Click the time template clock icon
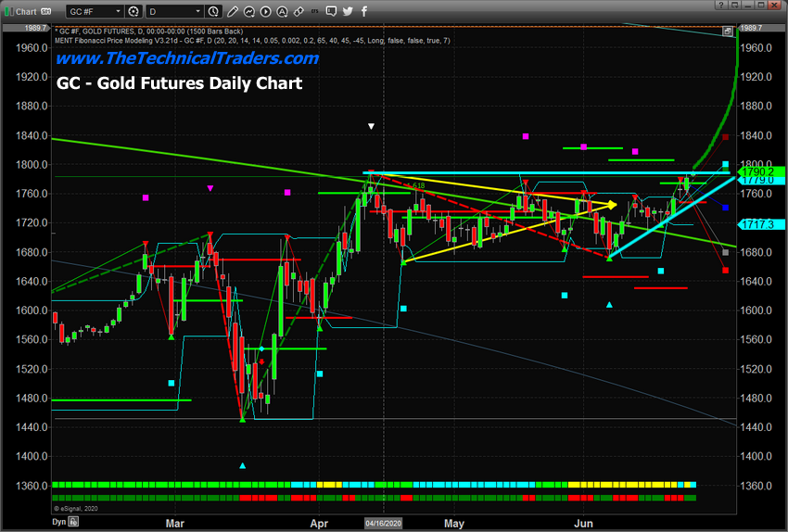The image size is (788, 532). tap(213, 11)
